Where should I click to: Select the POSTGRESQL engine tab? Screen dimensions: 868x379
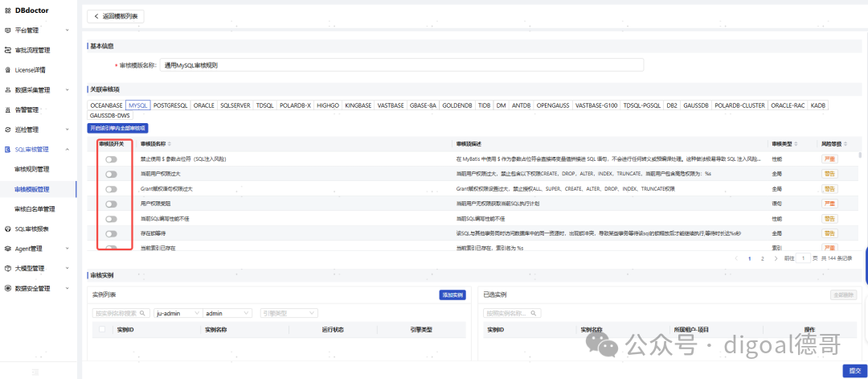[170, 105]
